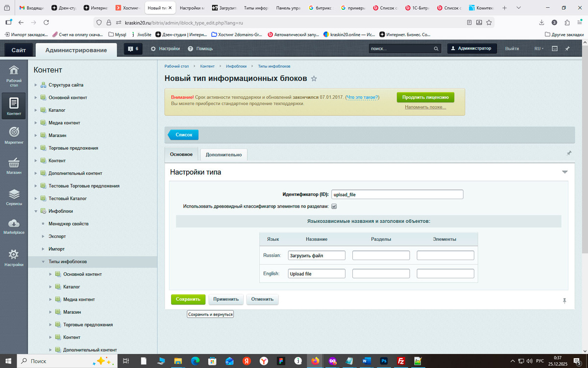Select the Администратор user icon

coord(452,48)
